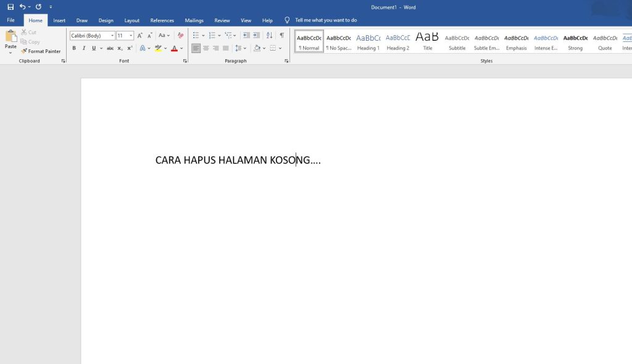
Task: Open the Design tab
Action: (106, 20)
